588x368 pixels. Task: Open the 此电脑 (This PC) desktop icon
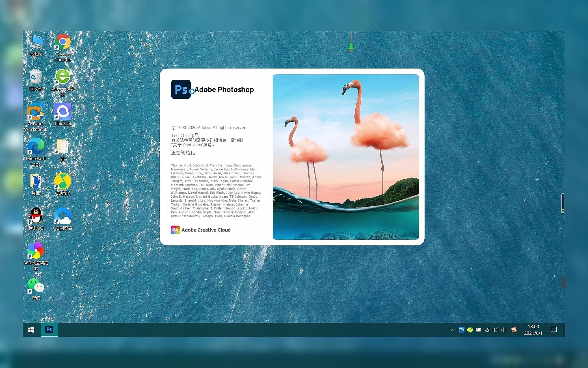click(x=36, y=45)
